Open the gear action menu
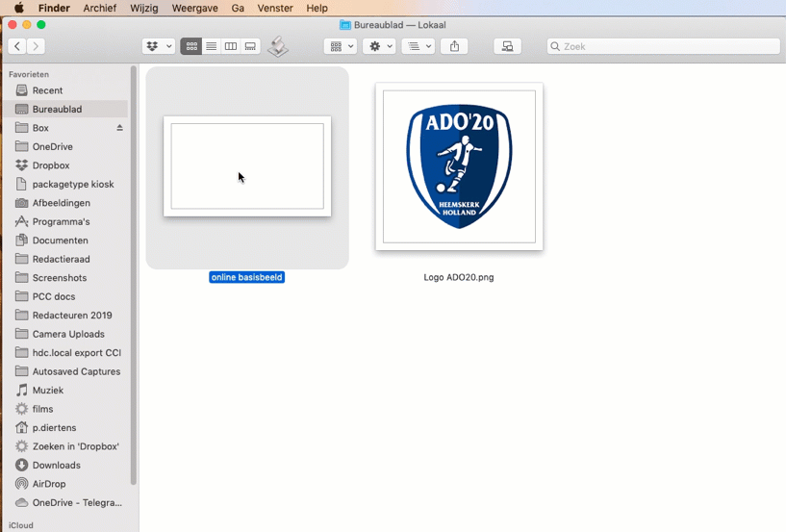This screenshot has height=532, width=786. coord(380,46)
